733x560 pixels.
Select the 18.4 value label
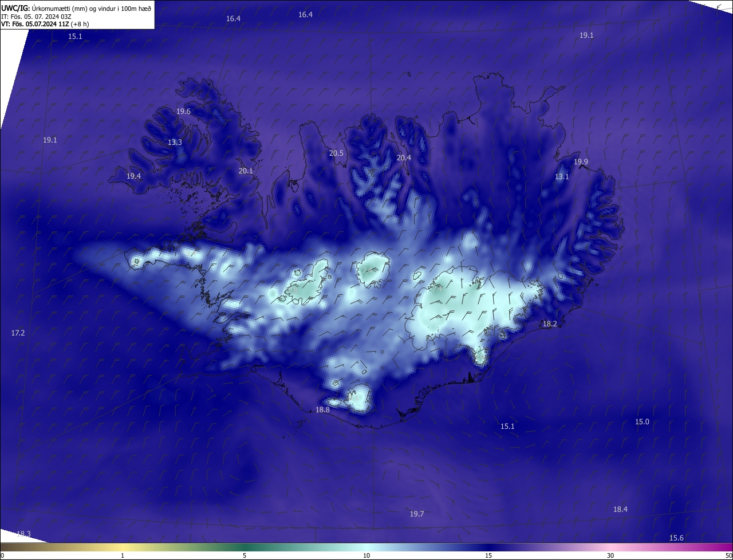tap(620, 510)
